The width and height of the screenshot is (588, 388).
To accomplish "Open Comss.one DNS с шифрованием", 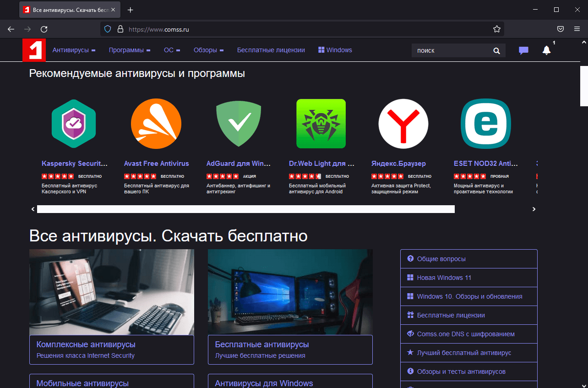I will pyautogui.click(x=468, y=334).
